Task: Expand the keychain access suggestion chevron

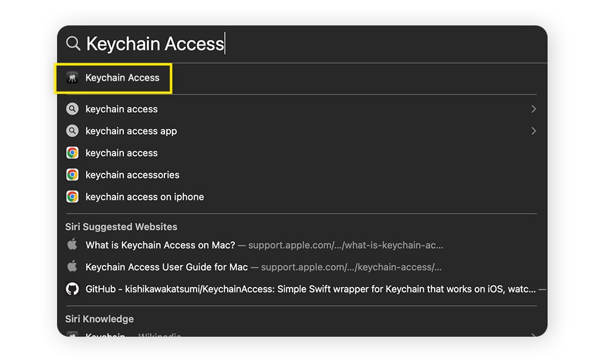Action: (534, 109)
